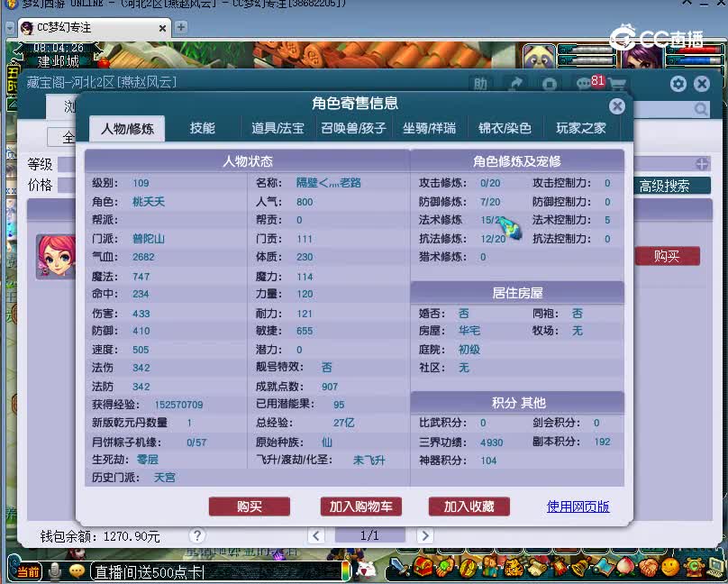
Task: Select the 召唤兽/孩子 tab
Action: tap(353, 128)
